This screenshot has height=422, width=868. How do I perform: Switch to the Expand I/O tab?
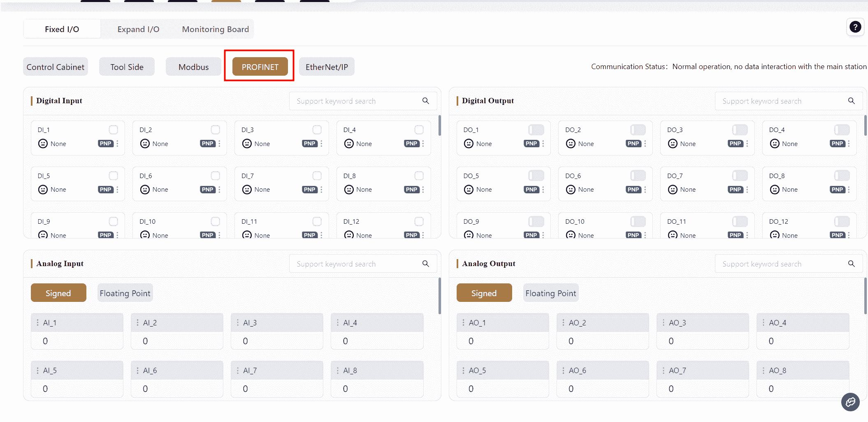[x=138, y=29]
